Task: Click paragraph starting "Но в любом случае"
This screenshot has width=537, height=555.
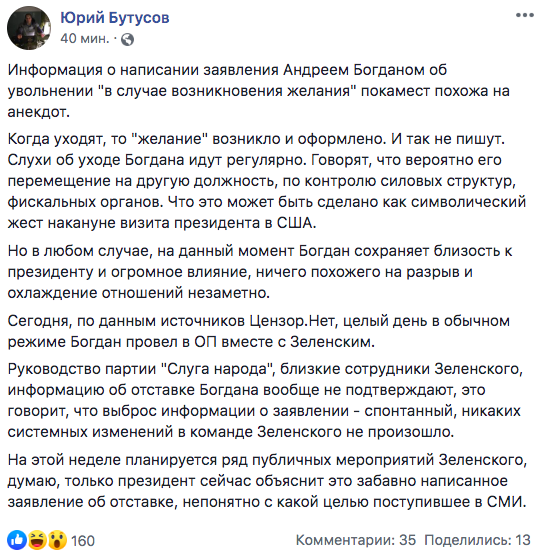Action: click(x=260, y=271)
